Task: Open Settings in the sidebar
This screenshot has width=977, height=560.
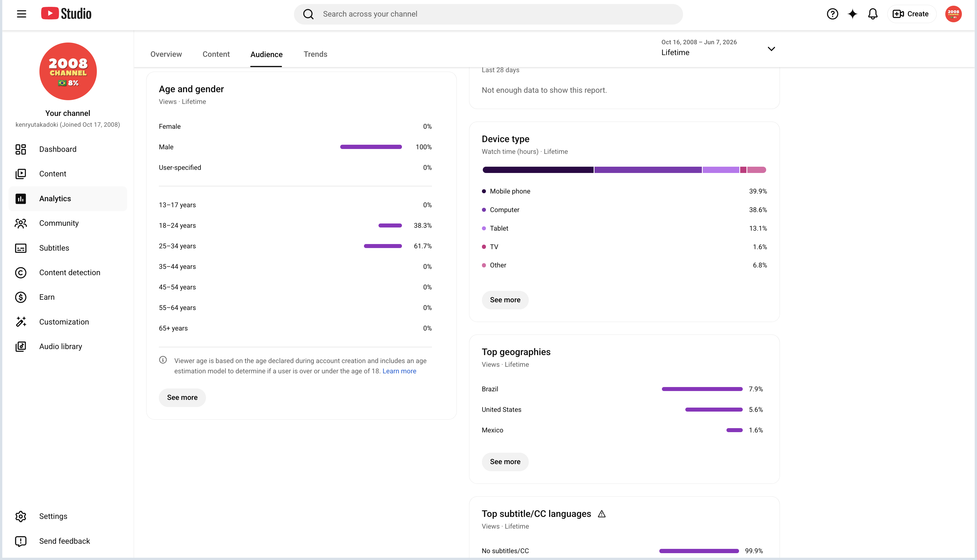Action: 68,517
